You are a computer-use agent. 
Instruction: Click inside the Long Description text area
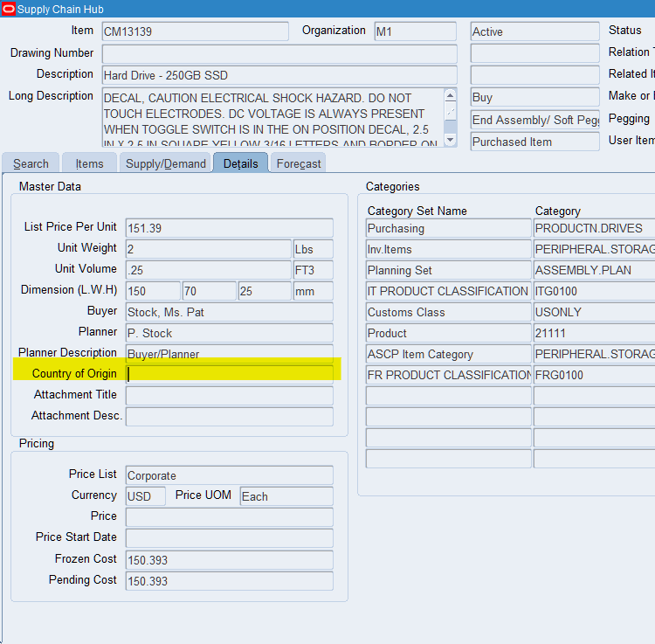click(273, 117)
